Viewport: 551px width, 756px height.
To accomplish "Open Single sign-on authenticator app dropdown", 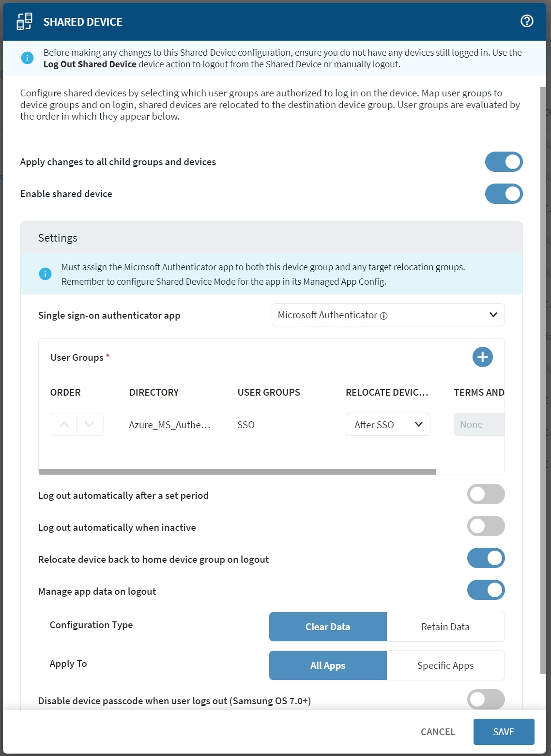I will (388, 315).
